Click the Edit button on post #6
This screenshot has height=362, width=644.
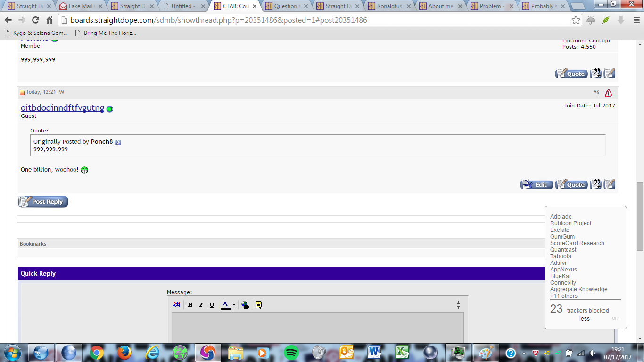(x=536, y=184)
